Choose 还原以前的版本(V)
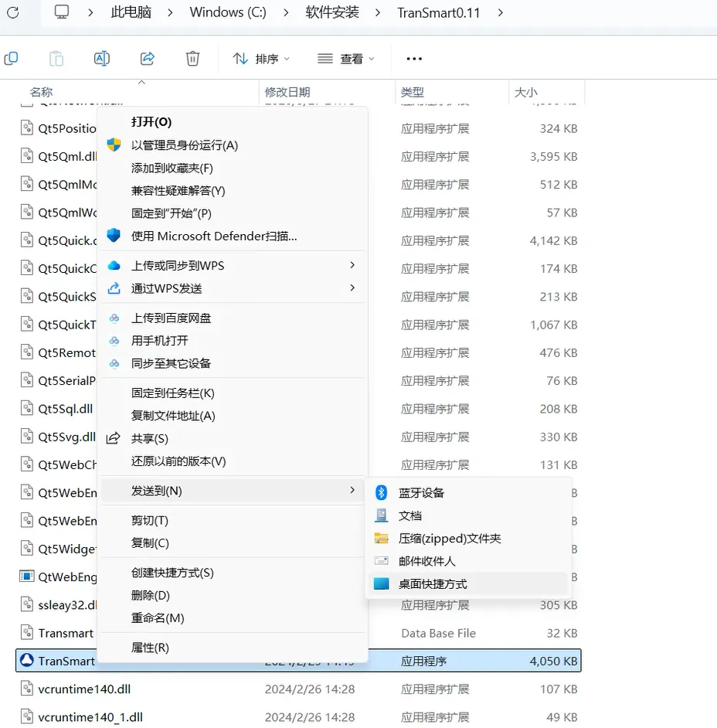717x728 pixels. tap(233, 461)
